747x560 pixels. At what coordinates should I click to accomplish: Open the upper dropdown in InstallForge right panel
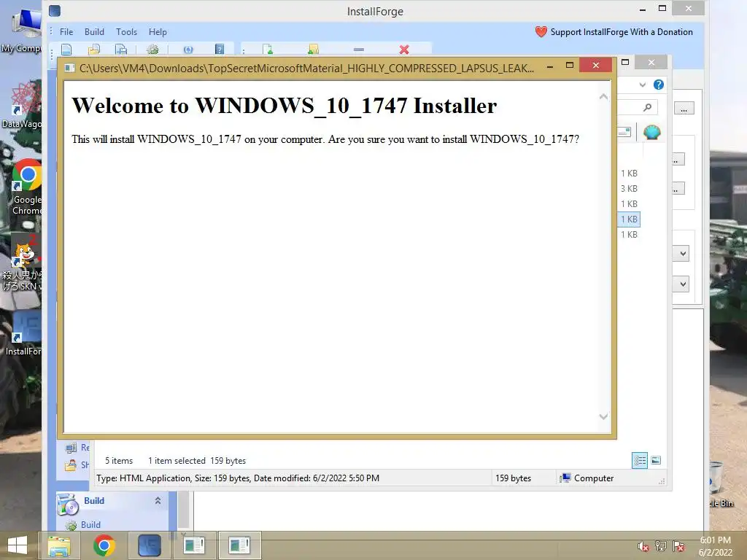click(x=683, y=253)
